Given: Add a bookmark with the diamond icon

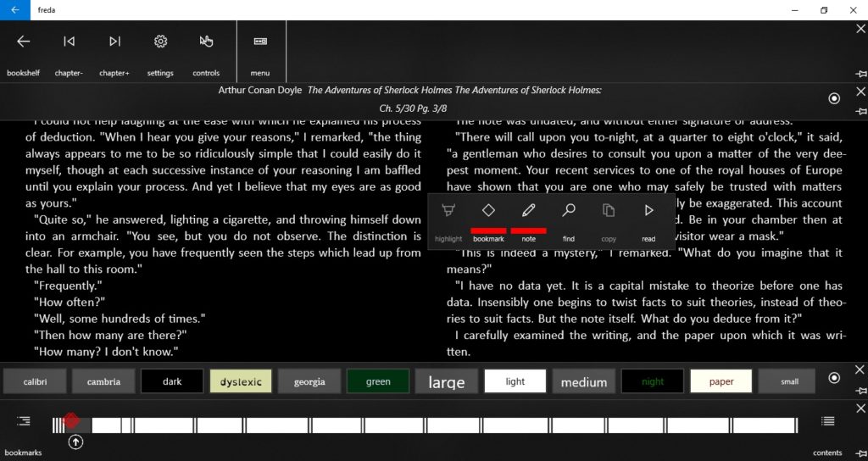Looking at the screenshot, I should (488, 210).
